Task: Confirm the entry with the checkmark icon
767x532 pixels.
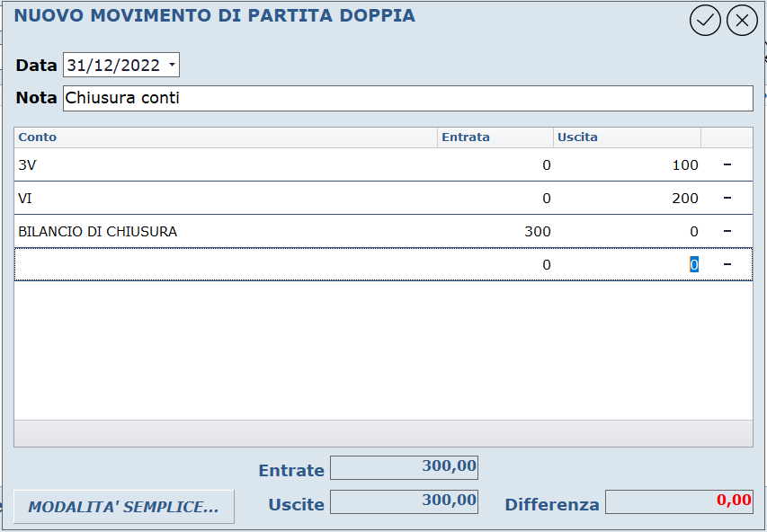Action: (705, 21)
